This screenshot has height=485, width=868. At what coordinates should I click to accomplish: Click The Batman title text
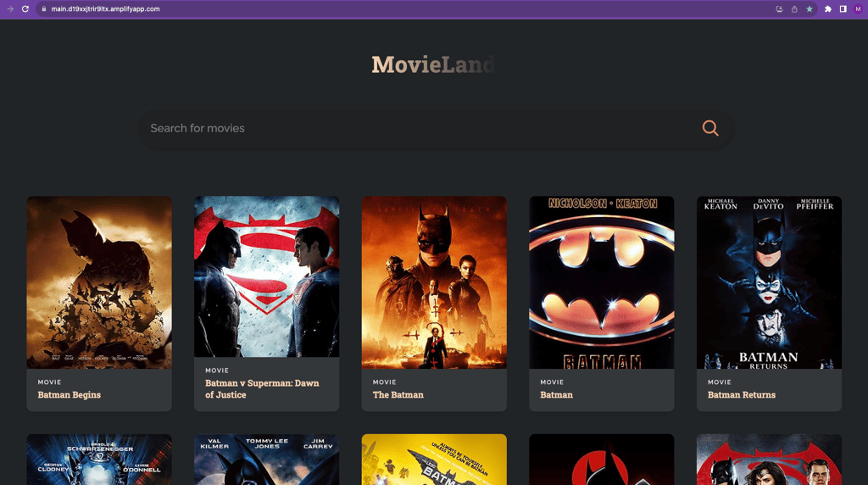point(398,395)
